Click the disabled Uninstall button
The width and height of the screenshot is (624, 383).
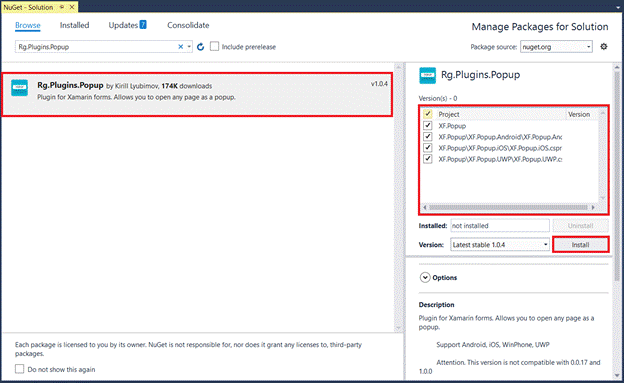click(580, 226)
